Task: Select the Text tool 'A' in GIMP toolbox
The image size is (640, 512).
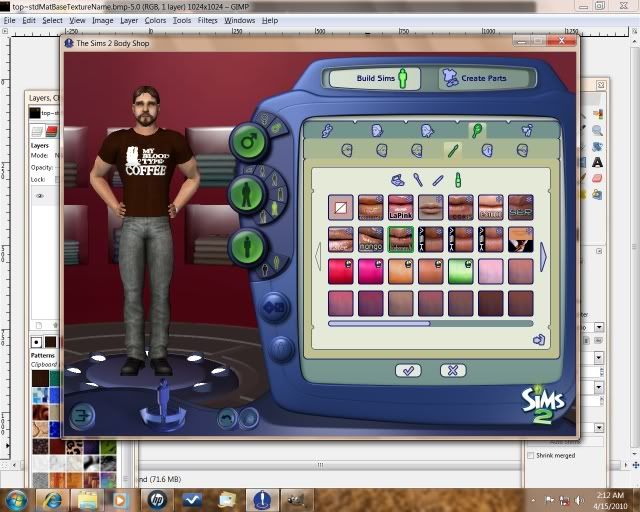Action: 597,163
